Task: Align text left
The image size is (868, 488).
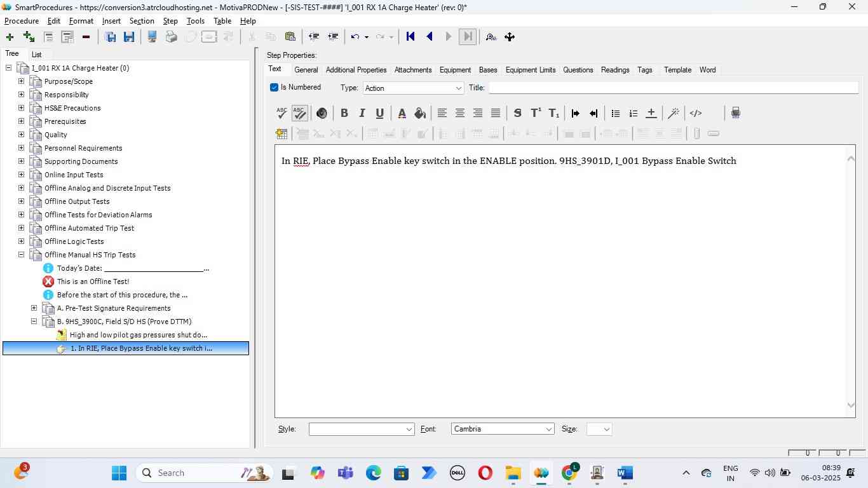Action: (x=442, y=113)
